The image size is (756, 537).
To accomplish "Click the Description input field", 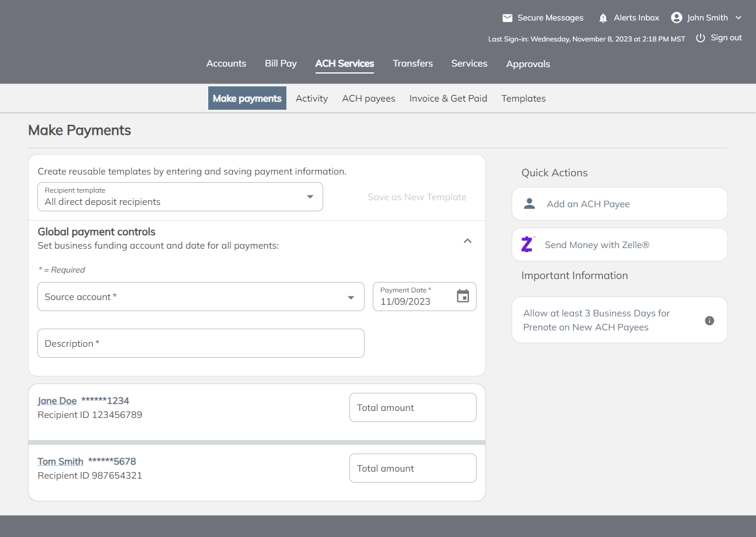I will 201,343.
